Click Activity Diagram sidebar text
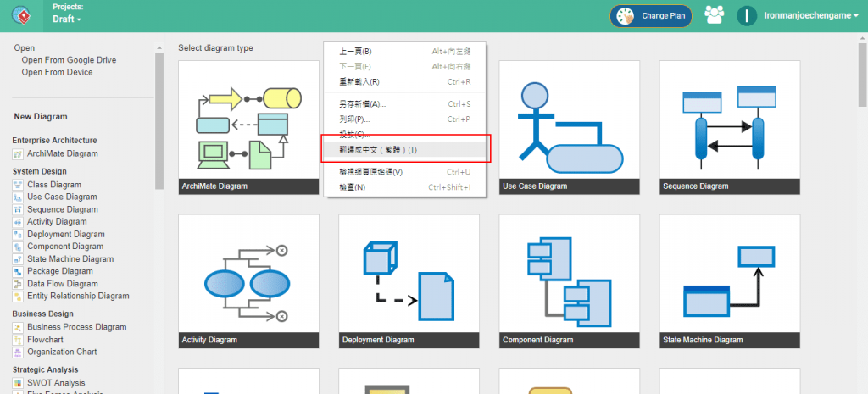Viewport: 868px width, 394px height. coord(57,222)
